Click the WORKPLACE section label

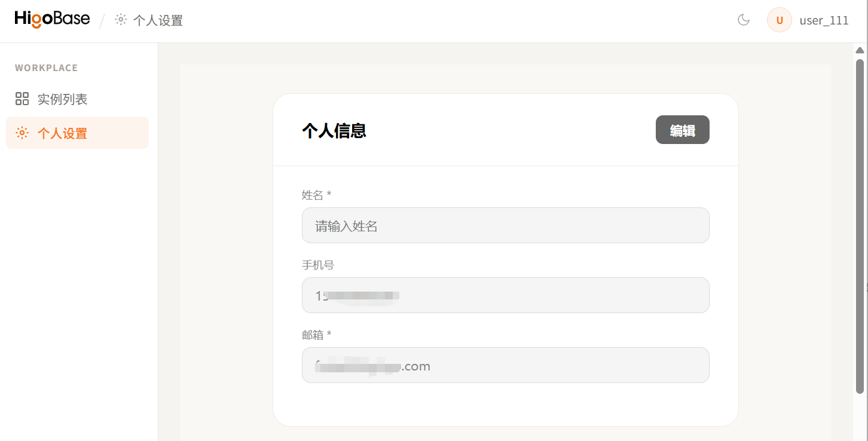47,68
